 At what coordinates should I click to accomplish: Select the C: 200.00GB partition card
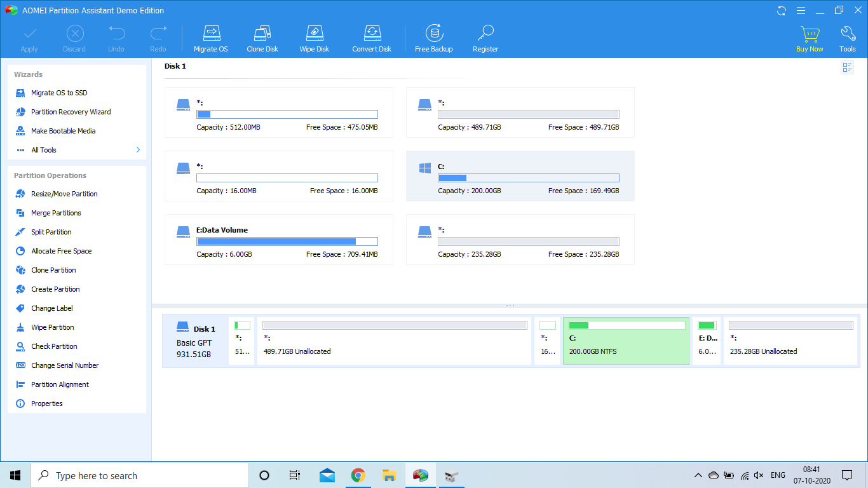tap(520, 176)
